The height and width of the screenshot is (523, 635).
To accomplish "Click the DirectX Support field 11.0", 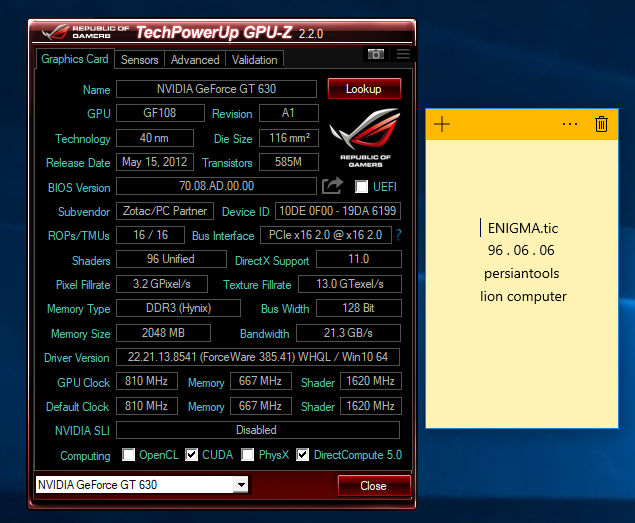I will [359, 259].
